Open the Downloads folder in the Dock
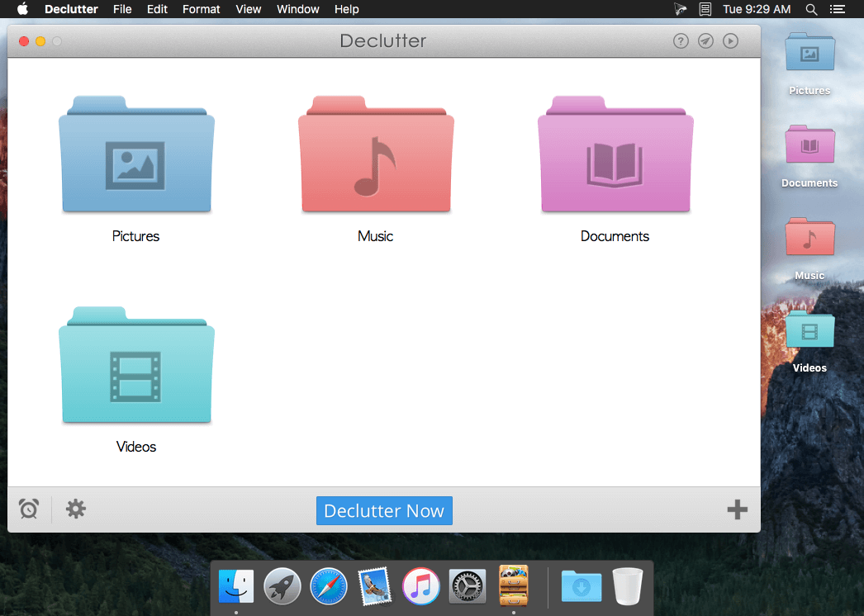This screenshot has width=864, height=616. pyautogui.click(x=582, y=586)
